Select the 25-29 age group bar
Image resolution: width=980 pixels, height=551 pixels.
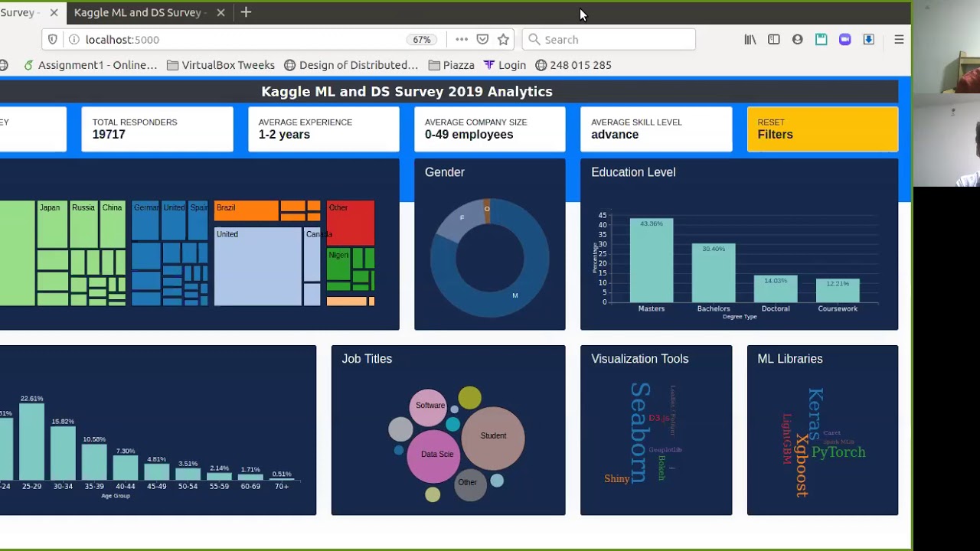(32, 442)
